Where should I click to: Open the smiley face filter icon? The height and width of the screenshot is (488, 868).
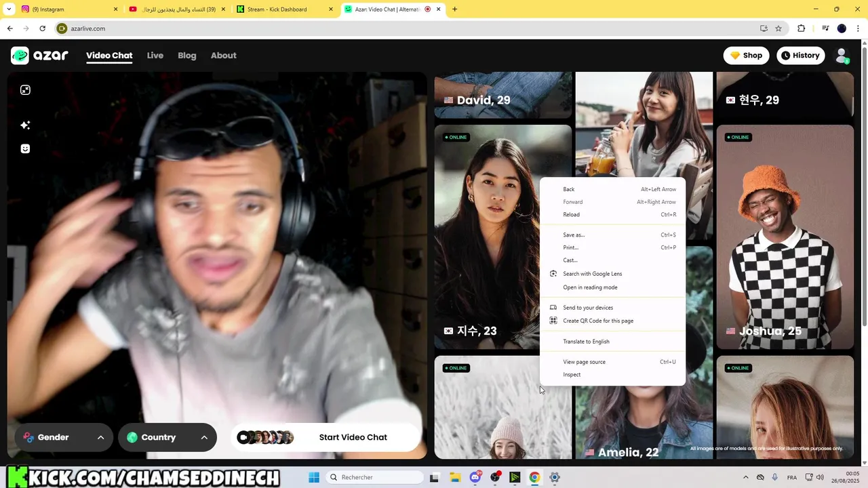[x=25, y=148]
